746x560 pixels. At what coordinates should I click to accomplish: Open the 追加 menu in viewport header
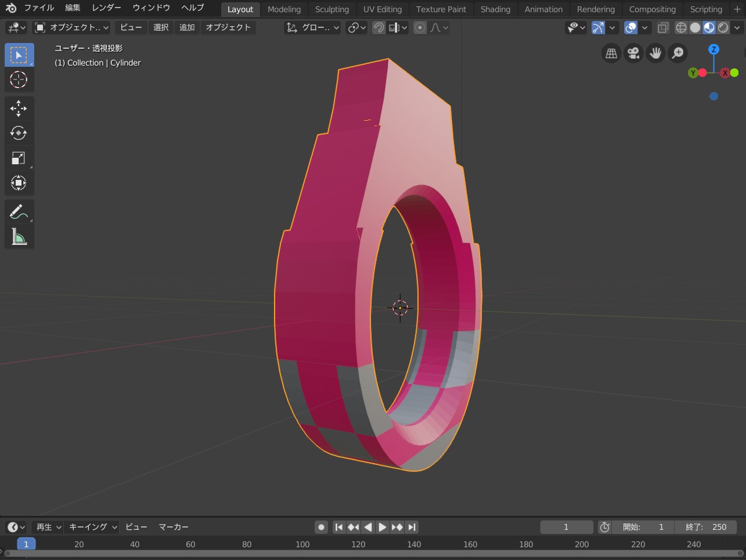coord(187,27)
